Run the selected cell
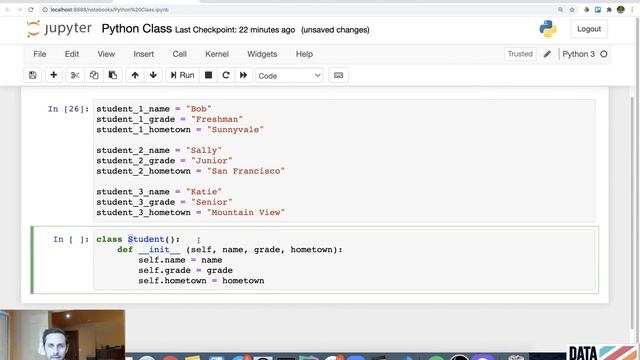The width and height of the screenshot is (640, 360). coord(182,75)
